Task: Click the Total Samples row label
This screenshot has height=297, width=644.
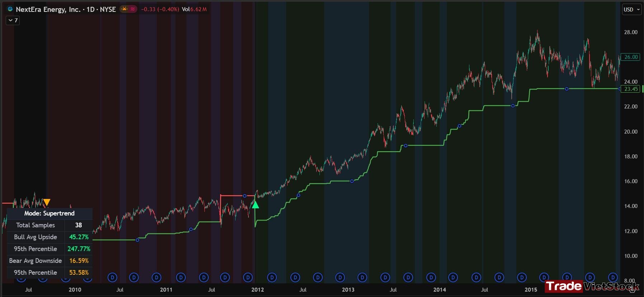Action: coord(35,225)
